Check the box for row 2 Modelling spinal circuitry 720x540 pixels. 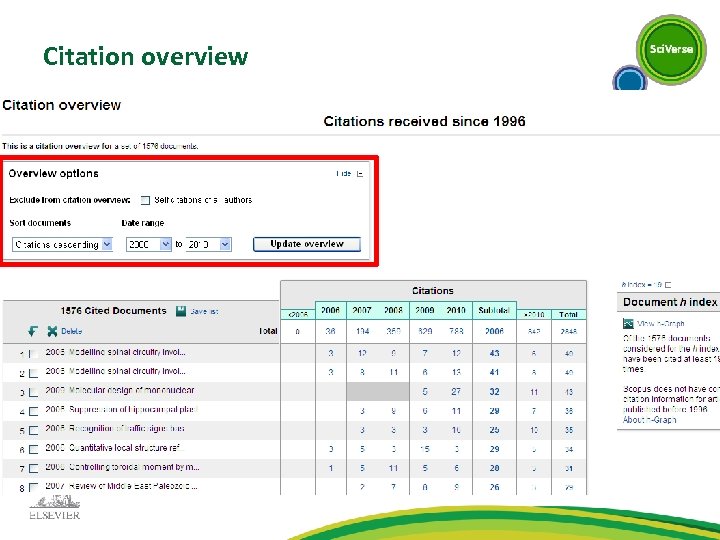(33, 373)
